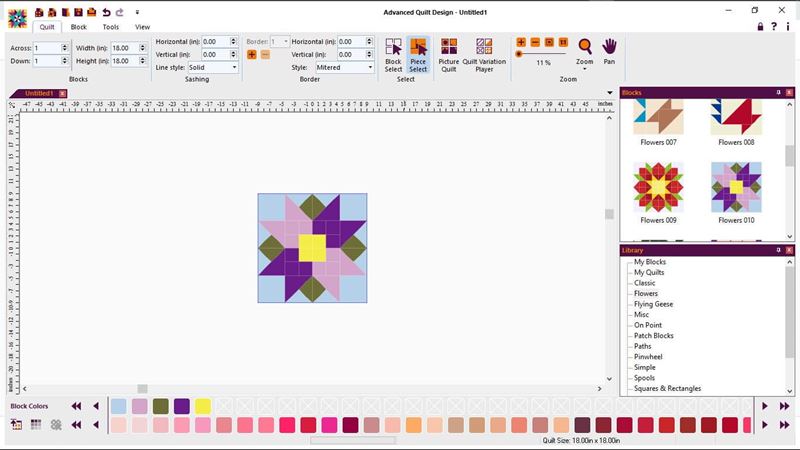Click the Undo arrow in quick toolbar
This screenshot has width=800, height=450.
click(106, 12)
